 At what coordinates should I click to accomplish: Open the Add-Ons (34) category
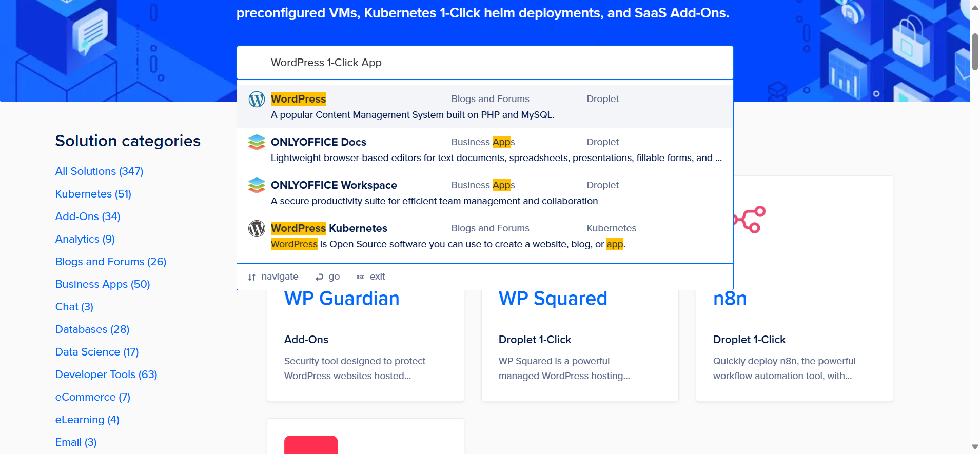(88, 216)
